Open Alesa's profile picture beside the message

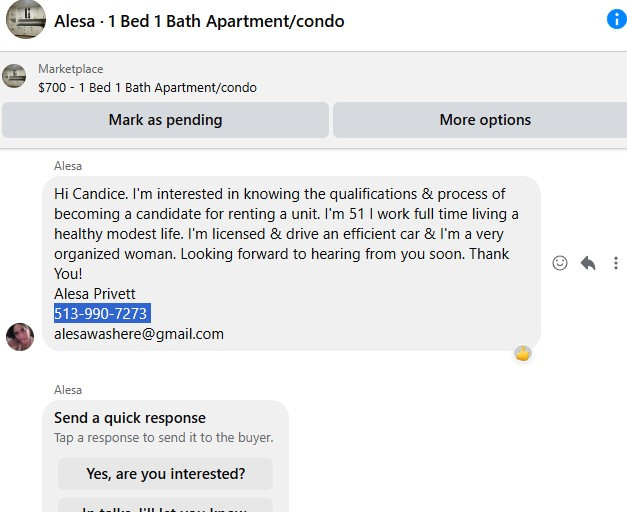[x=20, y=336]
